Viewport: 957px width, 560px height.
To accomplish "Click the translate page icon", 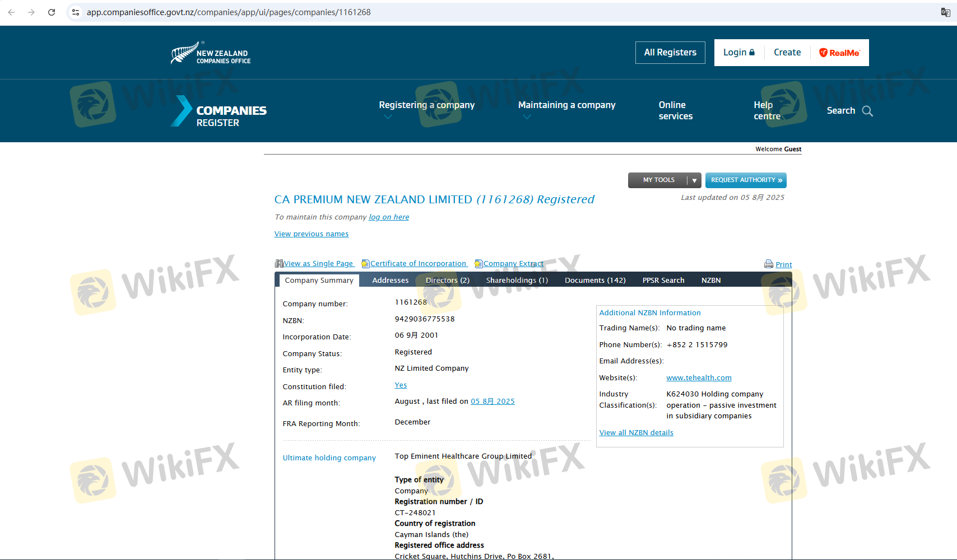I will pos(945,12).
